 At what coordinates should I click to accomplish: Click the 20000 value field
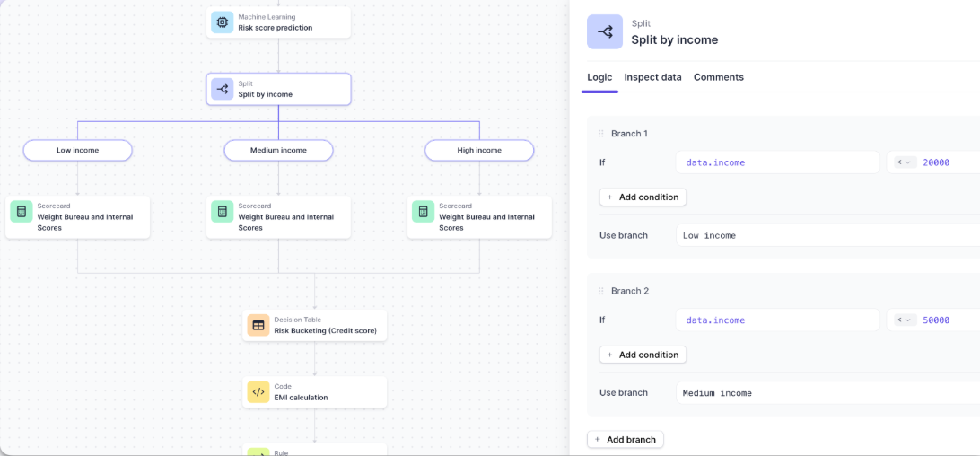(x=935, y=162)
